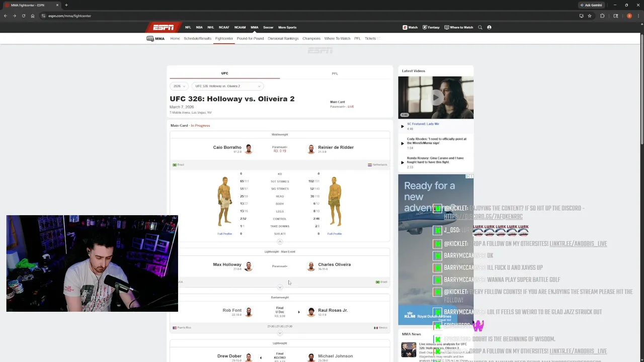Expand the Holloway vs Oliveira fight details
The width and height of the screenshot is (644, 362).
pyautogui.click(x=280, y=287)
